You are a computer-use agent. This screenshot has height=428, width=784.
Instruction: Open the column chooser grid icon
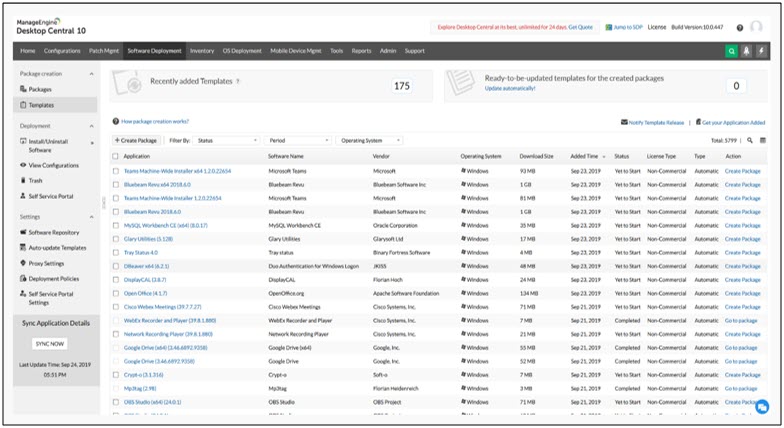[762, 140]
